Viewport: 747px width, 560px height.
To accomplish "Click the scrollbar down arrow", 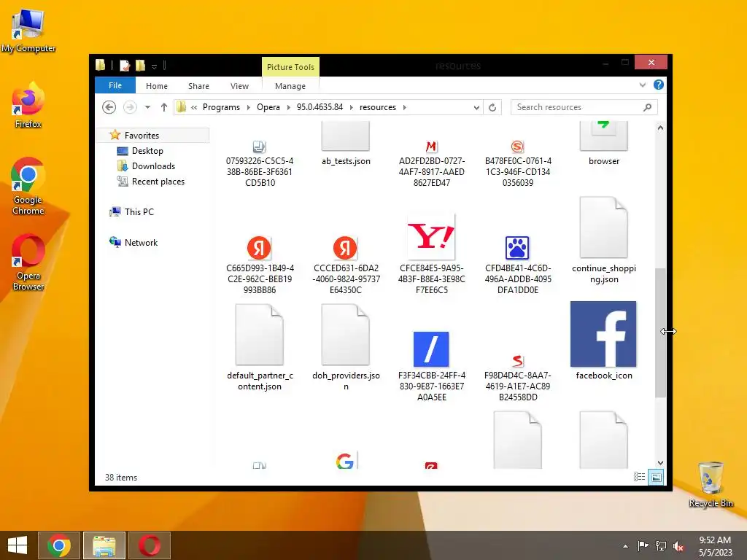I will point(660,463).
